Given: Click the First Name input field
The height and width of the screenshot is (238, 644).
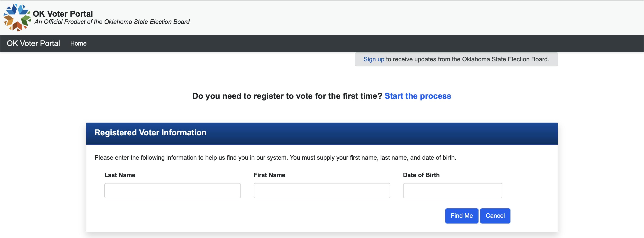Looking at the screenshot, I should point(322,191).
